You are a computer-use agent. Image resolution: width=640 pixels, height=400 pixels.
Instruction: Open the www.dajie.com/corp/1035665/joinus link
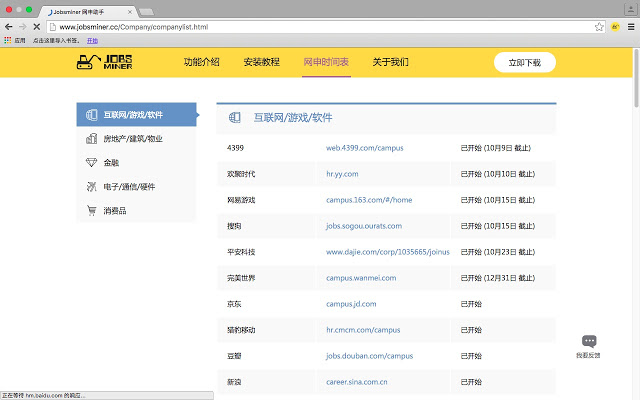388,252
